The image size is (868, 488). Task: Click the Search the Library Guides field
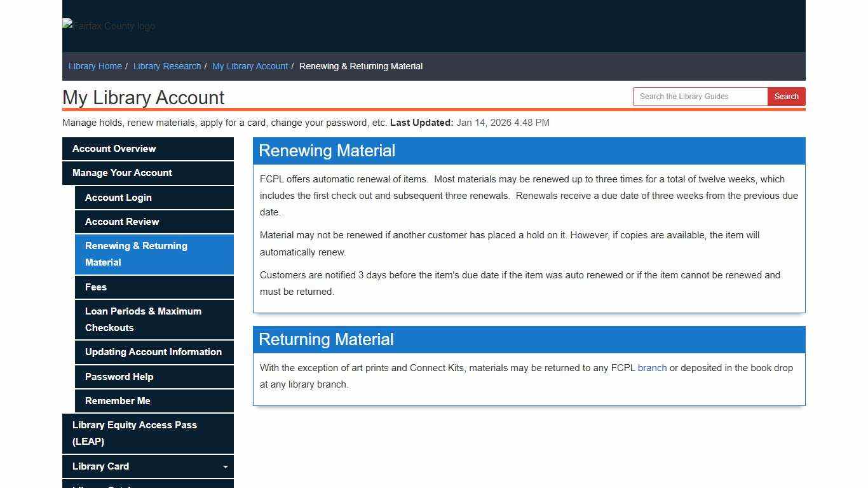coord(699,96)
